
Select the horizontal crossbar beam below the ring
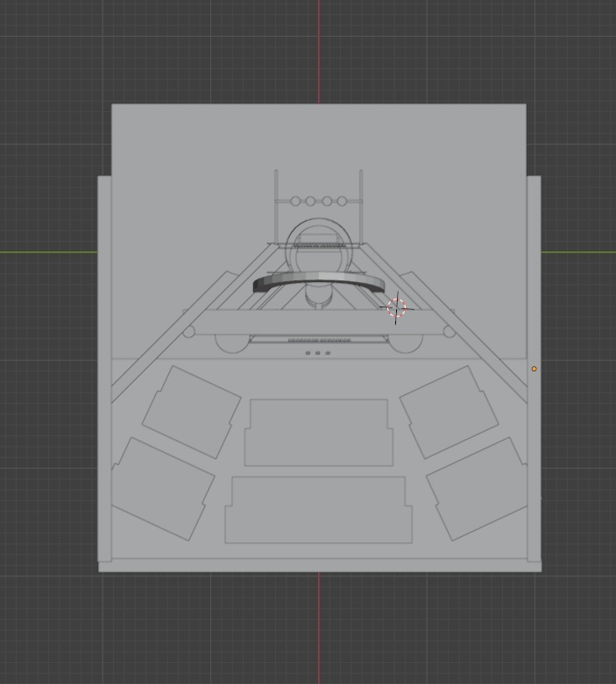[x=319, y=323]
